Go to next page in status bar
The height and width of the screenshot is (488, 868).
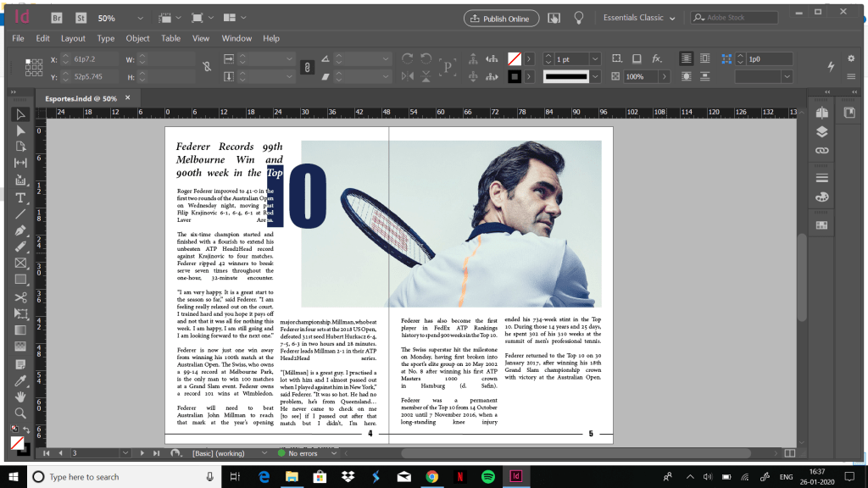tap(141, 453)
